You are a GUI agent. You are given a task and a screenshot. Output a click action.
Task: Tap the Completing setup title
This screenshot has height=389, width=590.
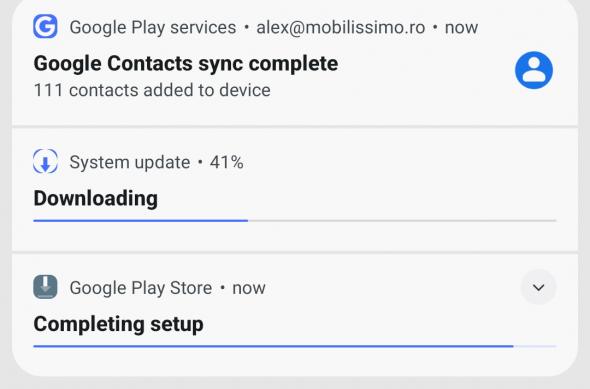(118, 324)
